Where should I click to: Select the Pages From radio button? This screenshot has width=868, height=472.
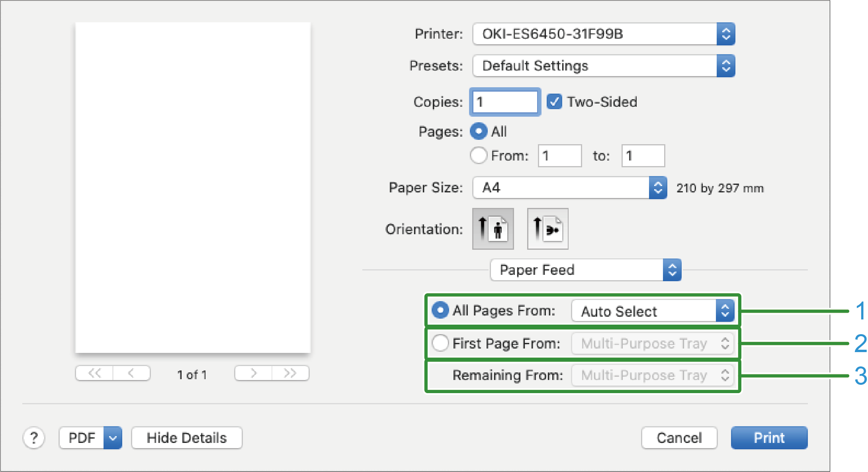(x=479, y=155)
